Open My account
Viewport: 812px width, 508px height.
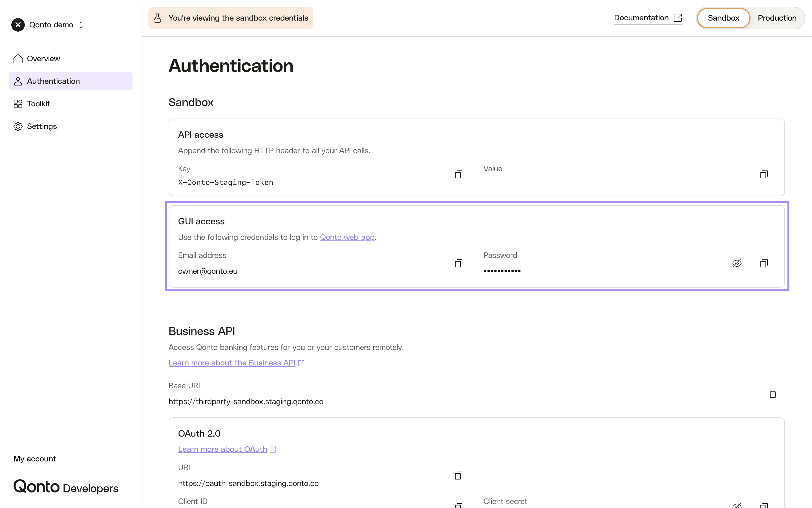[35, 459]
